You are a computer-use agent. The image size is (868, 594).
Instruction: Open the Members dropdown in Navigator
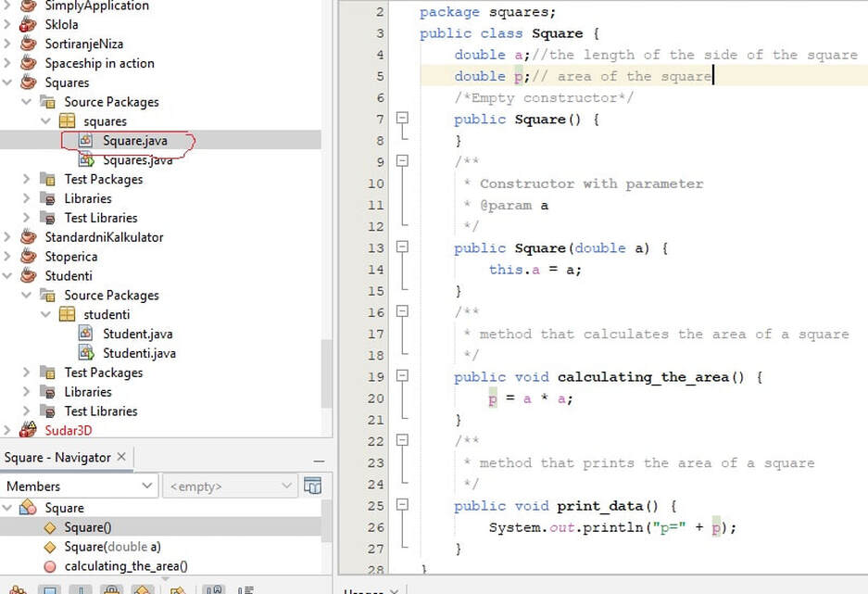[79, 487]
